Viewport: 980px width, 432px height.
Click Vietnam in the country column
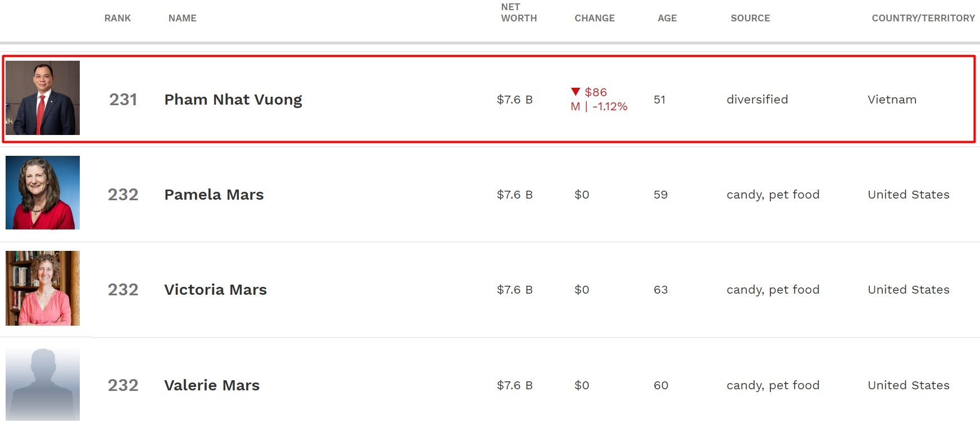point(892,100)
